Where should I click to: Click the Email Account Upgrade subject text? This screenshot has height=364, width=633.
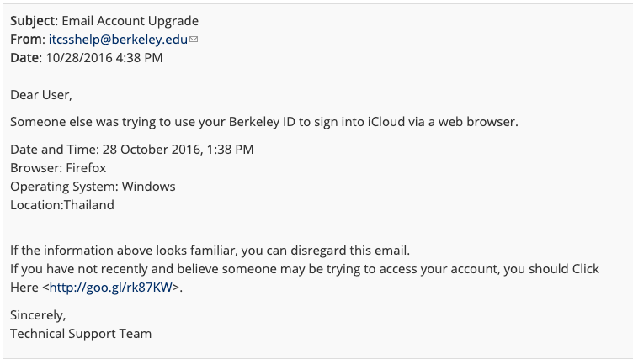pos(130,21)
